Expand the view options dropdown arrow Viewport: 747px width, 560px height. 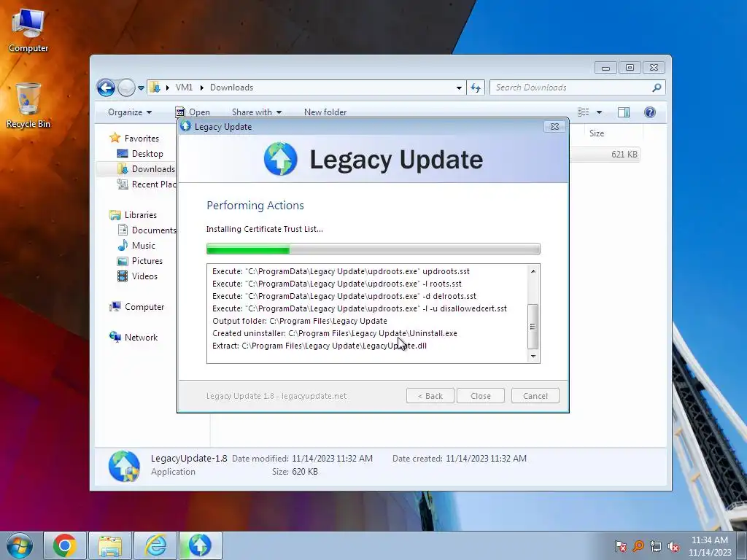point(600,112)
